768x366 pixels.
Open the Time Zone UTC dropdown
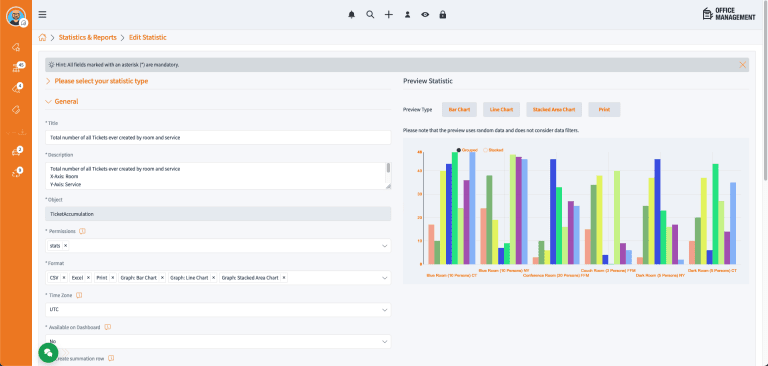(x=218, y=310)
